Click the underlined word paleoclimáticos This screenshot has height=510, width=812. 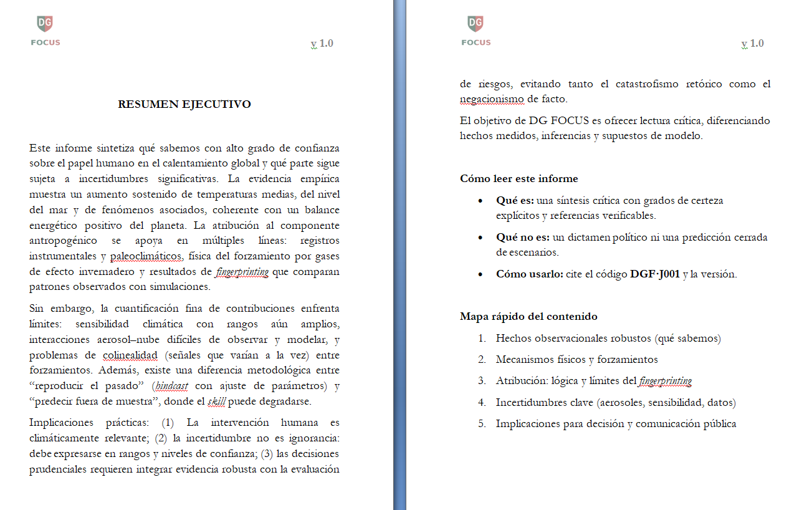click(x=146, y=256)
